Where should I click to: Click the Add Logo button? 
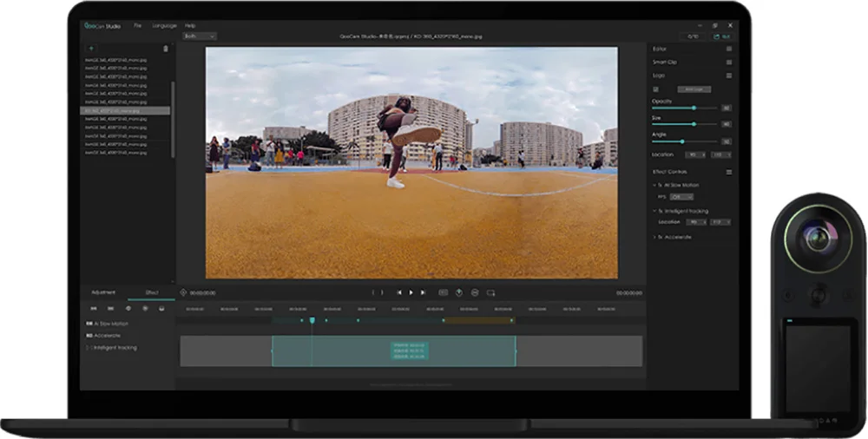pyautogui.click(x=693, y=89)
